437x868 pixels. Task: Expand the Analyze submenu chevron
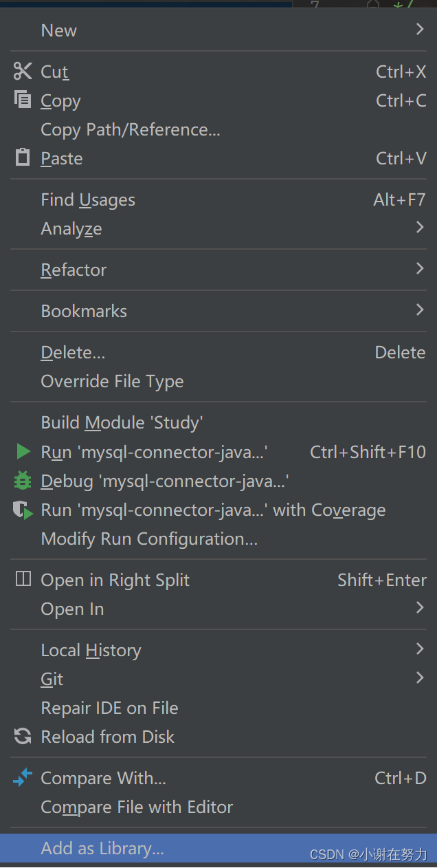tap(420, 227)
